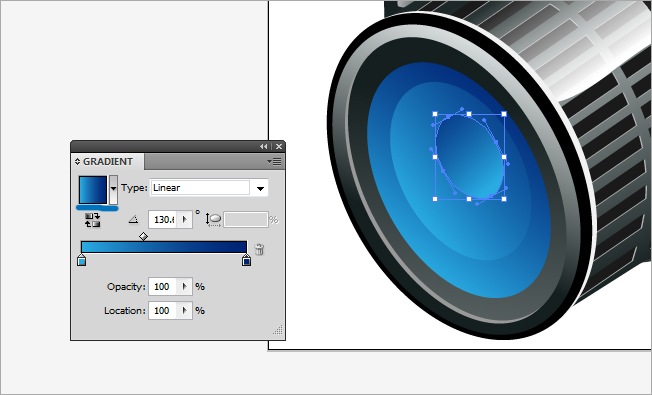
Task: Click the delete stop trash icon
Action: pyautogui.click(x=259, y=249)
